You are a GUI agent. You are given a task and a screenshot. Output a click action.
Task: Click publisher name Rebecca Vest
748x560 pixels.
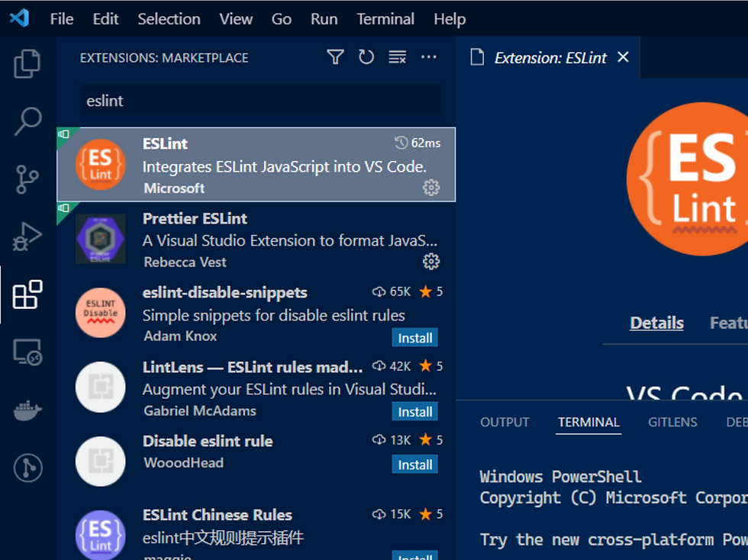pos(185,262)
